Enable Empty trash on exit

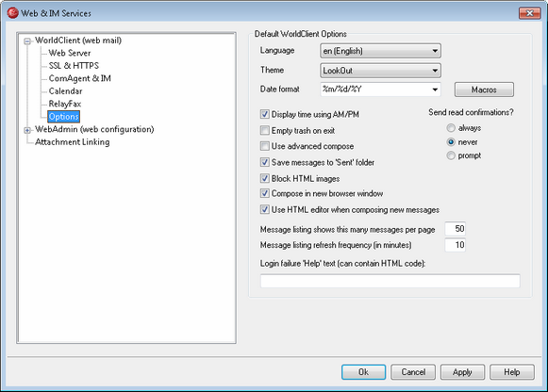point(265,130)
